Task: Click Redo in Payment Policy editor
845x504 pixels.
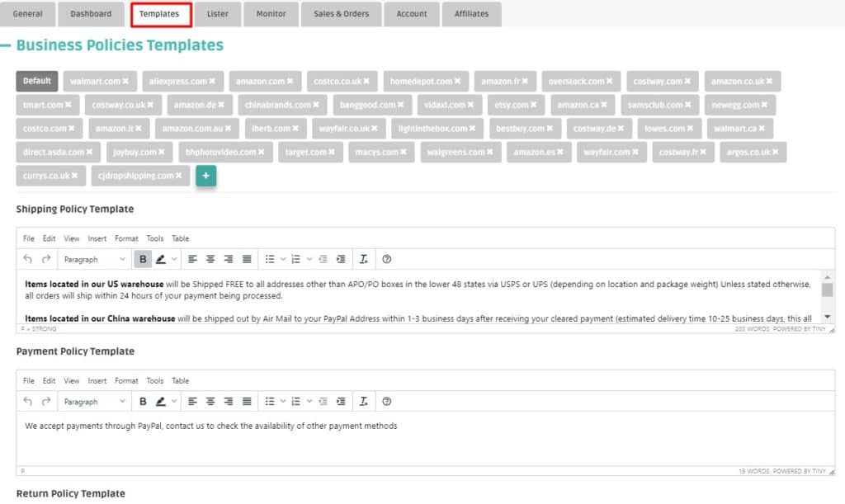Action: coord(46,401)
